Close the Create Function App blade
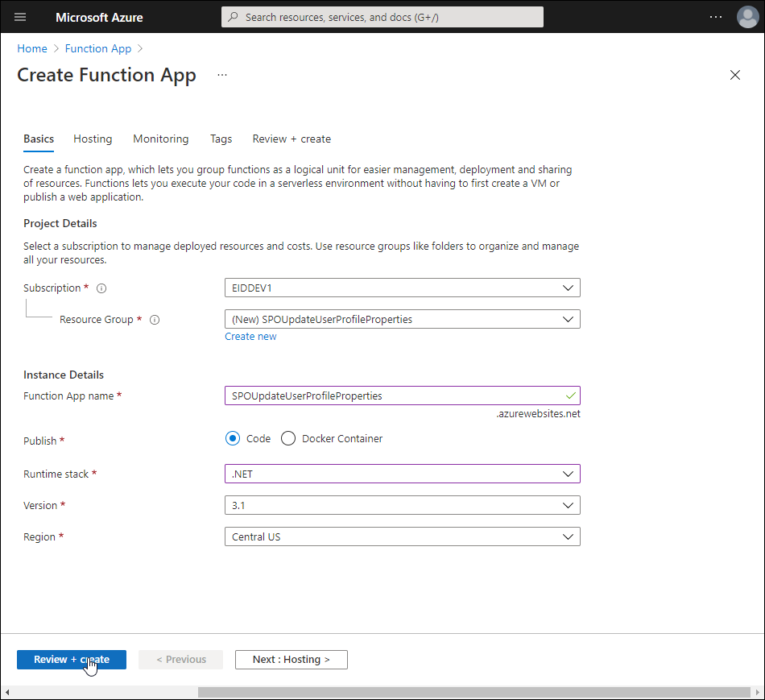The height and width of the screenshot is (700, 765). coord(734,75)
